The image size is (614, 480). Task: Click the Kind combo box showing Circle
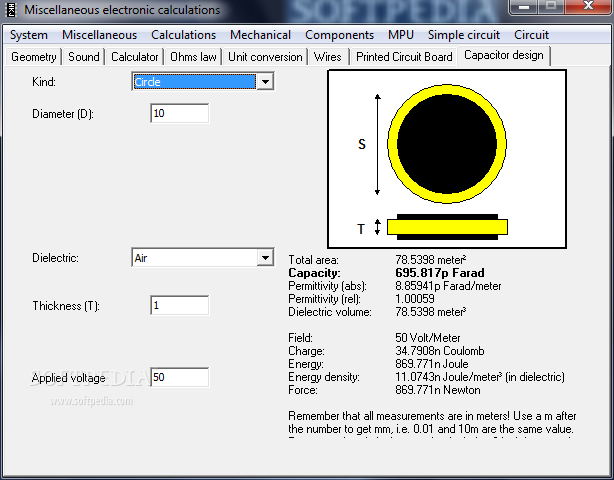(x=202, y=82)
